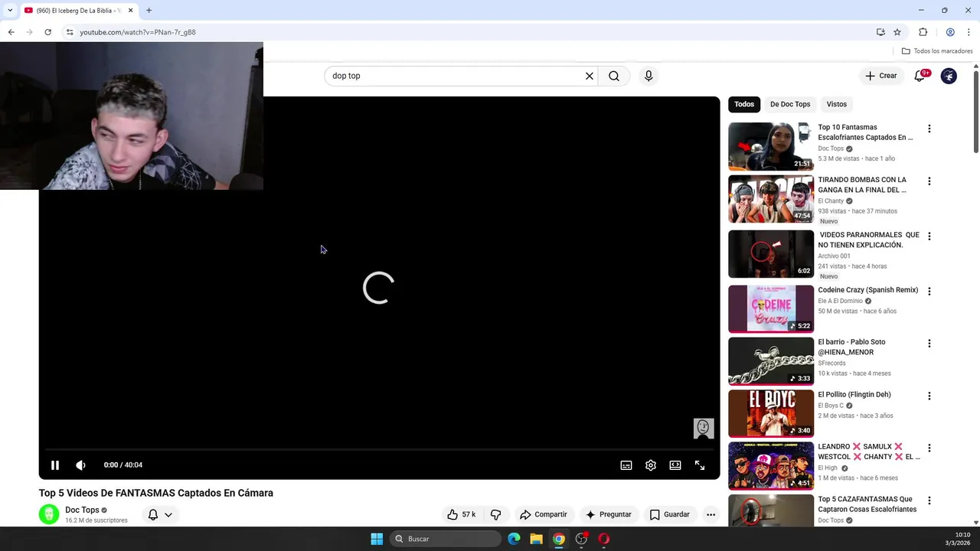The height and width of the screenshot is (551, 980).
Task: Open Opera browser from taskbar
Action: pos(604,539)
